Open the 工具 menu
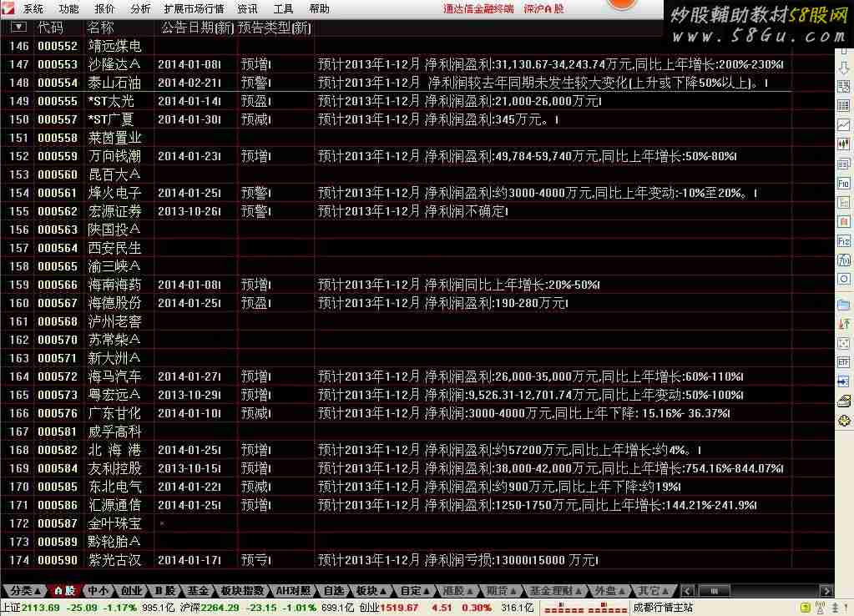This screenshot has height=616, width=854. pyautogui.click(x=283, y=8)
